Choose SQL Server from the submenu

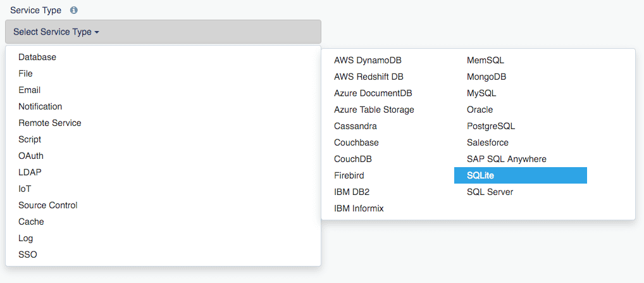coord(490,192)
